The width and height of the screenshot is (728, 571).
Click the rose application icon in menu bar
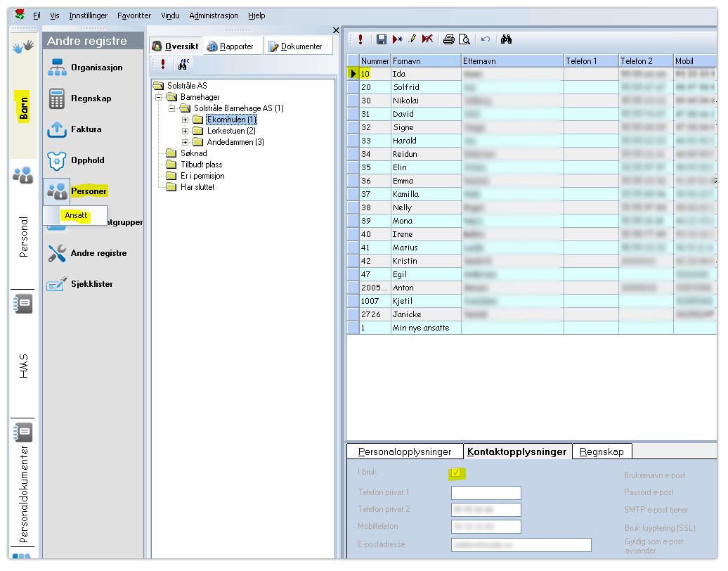(20, 15)
